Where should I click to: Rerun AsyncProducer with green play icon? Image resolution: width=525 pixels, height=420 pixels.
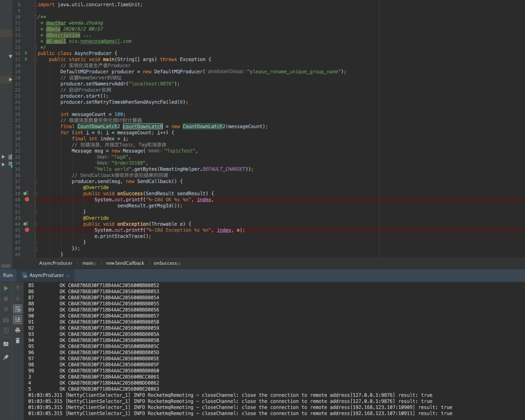[6, 288]
